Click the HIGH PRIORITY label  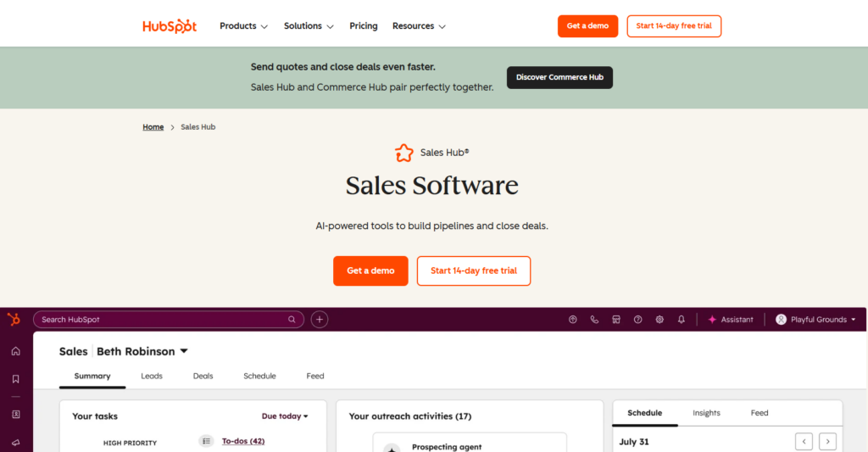130,444
